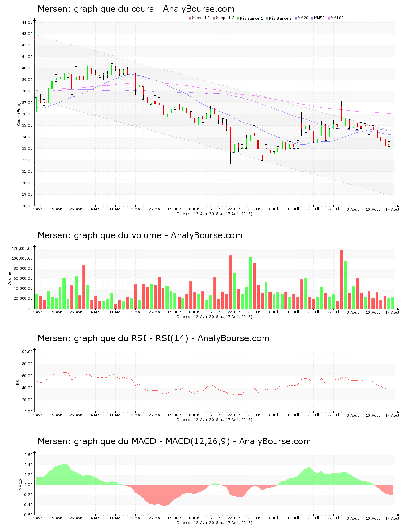Click the 'Cours (Euro)' axis label
Screen dimensions: 412x532
pos(19,114)
